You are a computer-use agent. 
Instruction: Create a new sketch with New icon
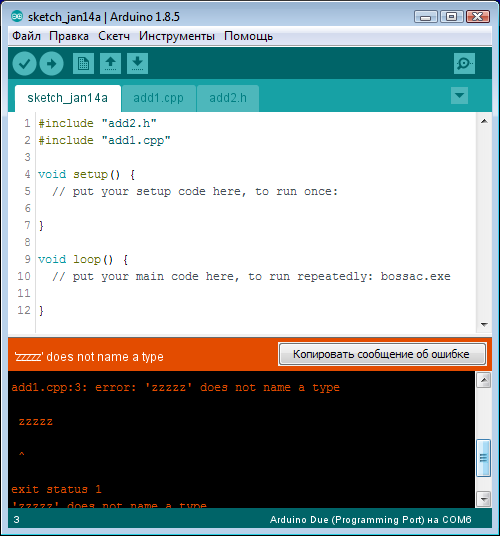pos(83,64)
